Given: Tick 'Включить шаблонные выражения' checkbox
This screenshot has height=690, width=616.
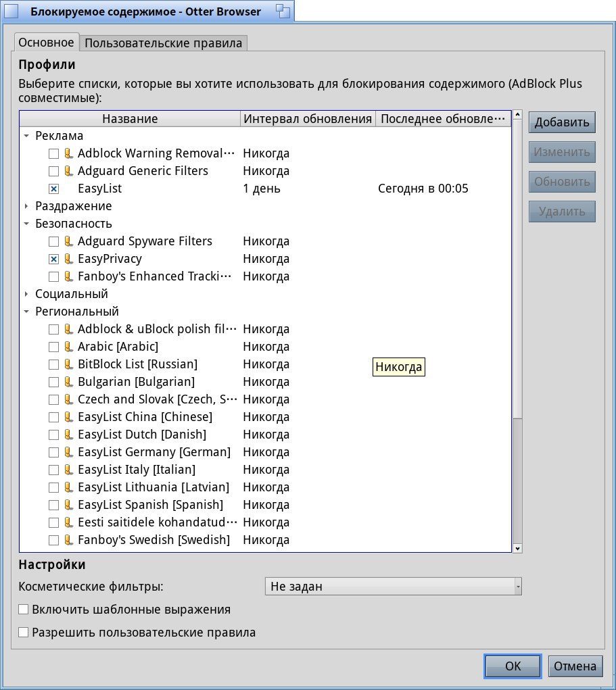Looking at the screenshot, I should pyautogui.click(x=24, y=610).
